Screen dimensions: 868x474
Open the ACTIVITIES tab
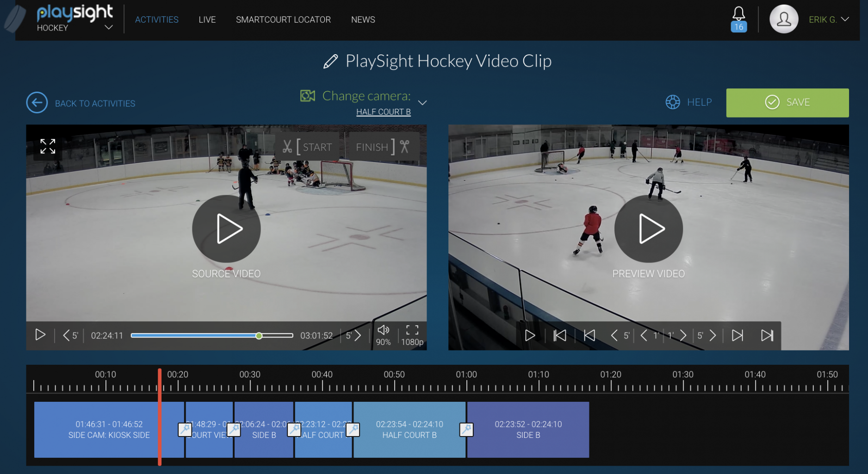tap(156, 19)
